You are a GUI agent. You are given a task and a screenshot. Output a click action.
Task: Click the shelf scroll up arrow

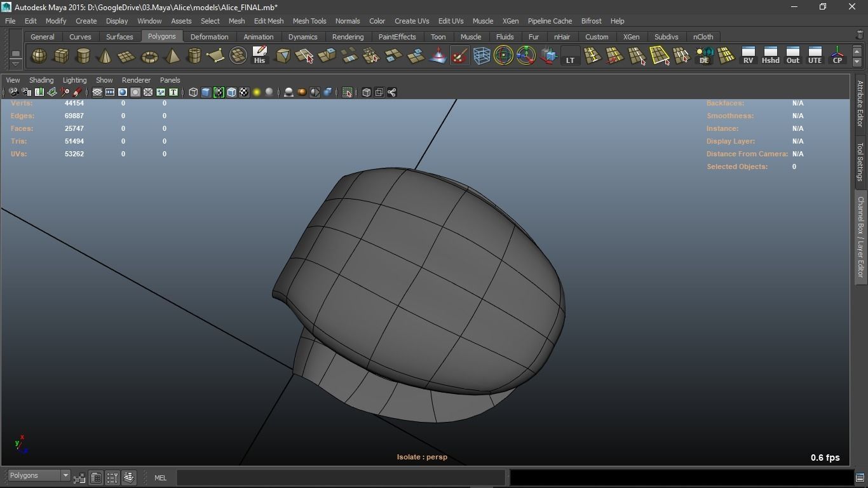tap(857, 51)
